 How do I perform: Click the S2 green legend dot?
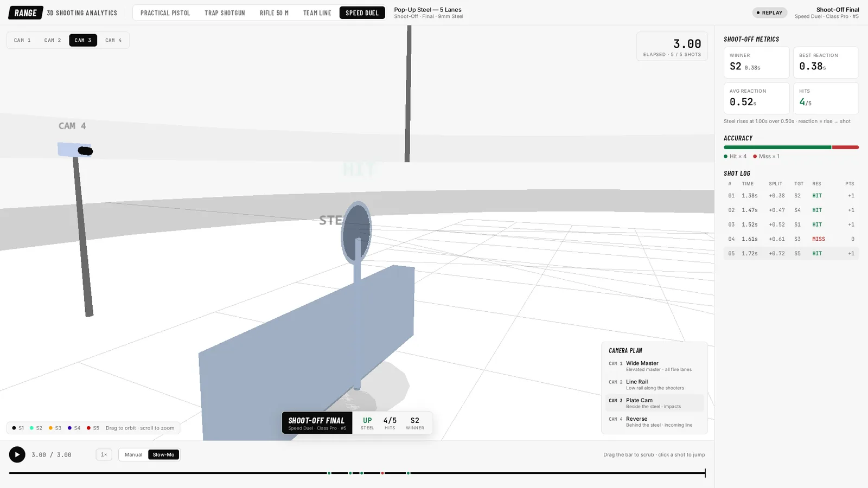[x=31, y=428]
